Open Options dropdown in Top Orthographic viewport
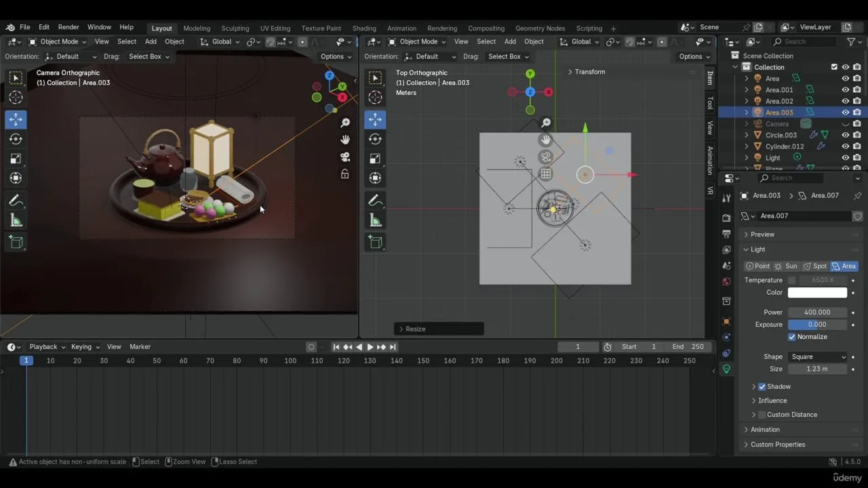 click(x=694, y=56)
